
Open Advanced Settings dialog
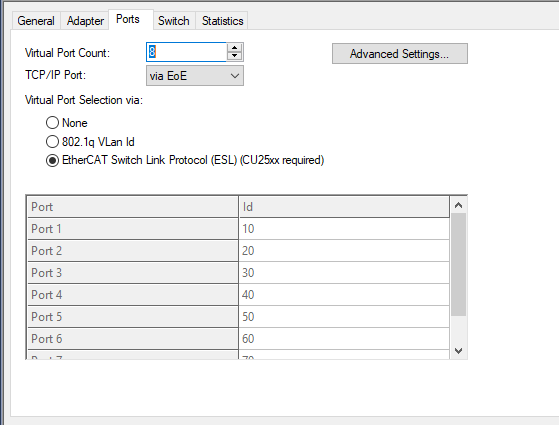(x=400, y=53)
